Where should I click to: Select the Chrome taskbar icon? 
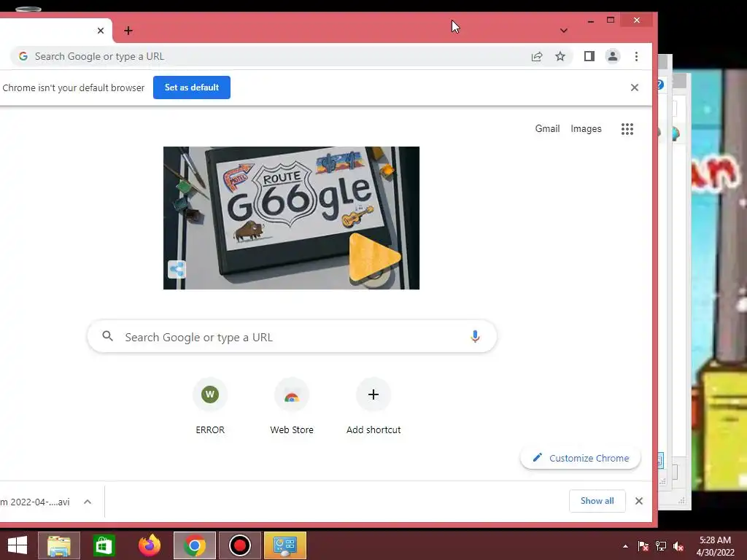pyautogui.click(x=194, y=545)
